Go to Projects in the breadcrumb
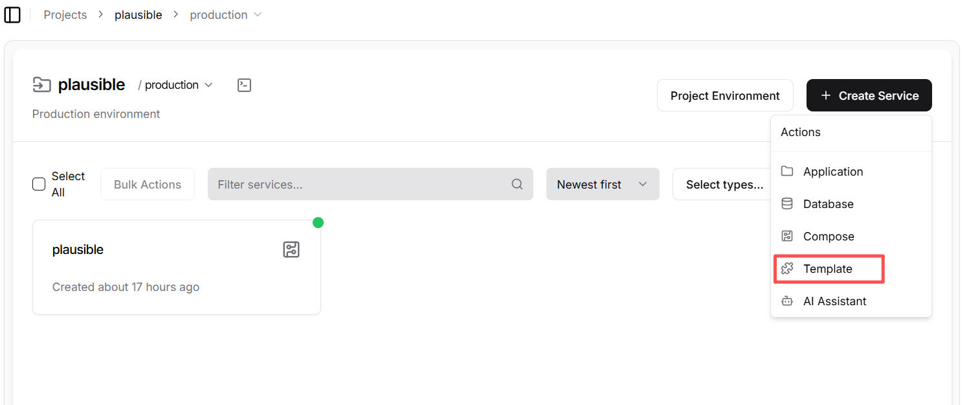 tap(65, 15)
